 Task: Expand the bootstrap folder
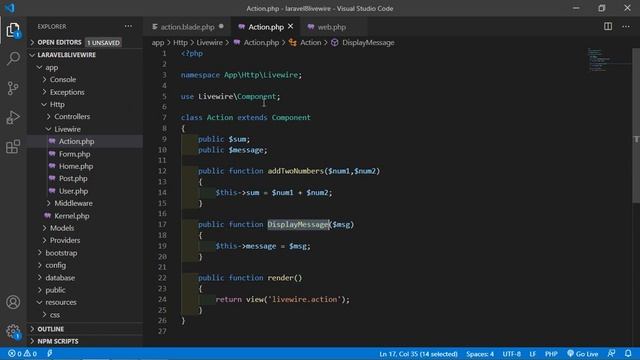coord(61,253)
